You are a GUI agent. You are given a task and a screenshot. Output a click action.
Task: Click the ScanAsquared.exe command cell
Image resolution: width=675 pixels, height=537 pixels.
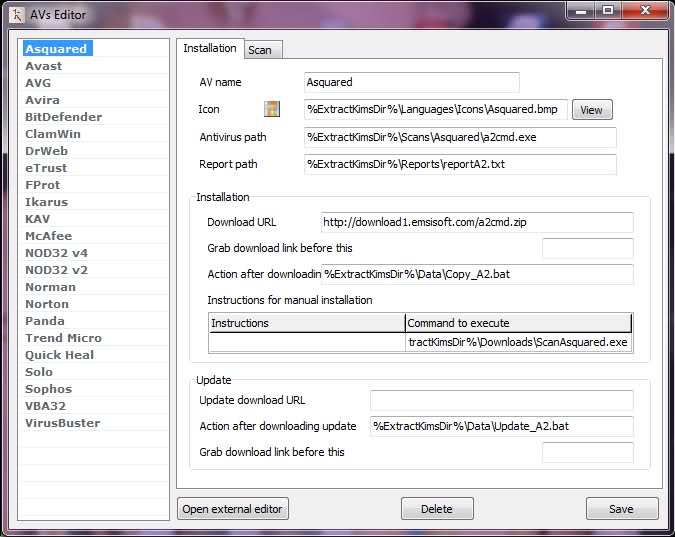(518, 342)
